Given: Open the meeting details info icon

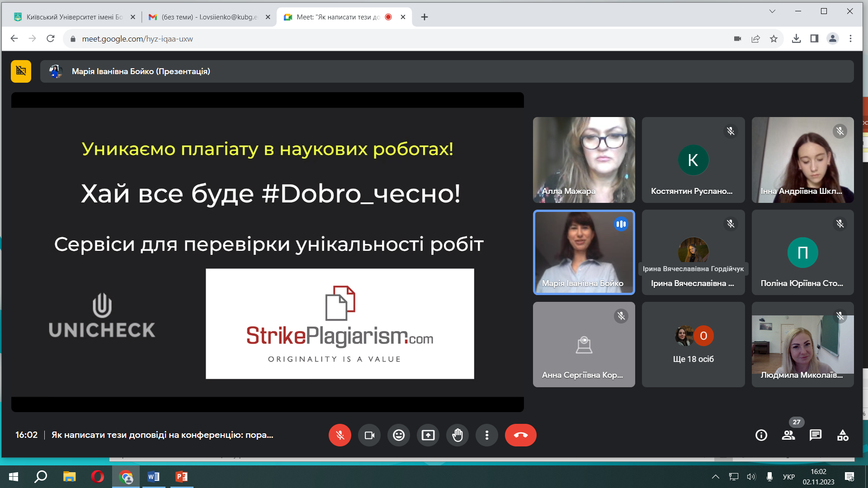Looking at the screenshot, I should click(761, 435).
